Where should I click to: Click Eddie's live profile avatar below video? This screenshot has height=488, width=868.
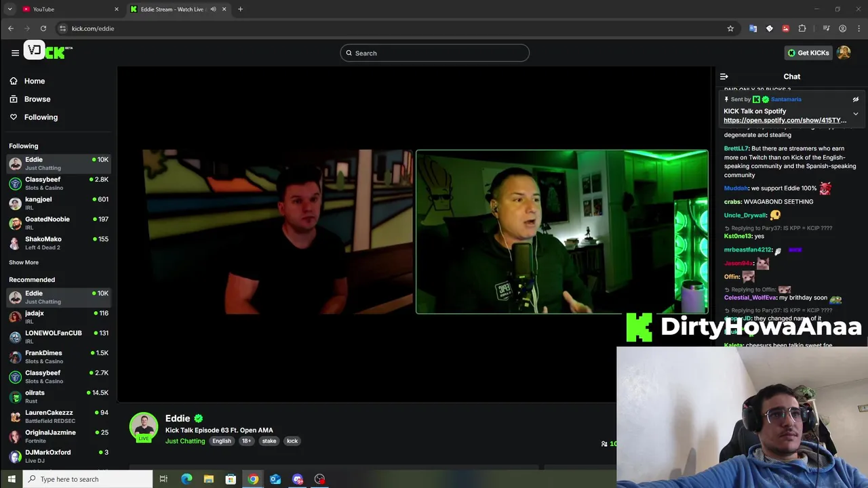pyautogui.click(x=144, y=427)
